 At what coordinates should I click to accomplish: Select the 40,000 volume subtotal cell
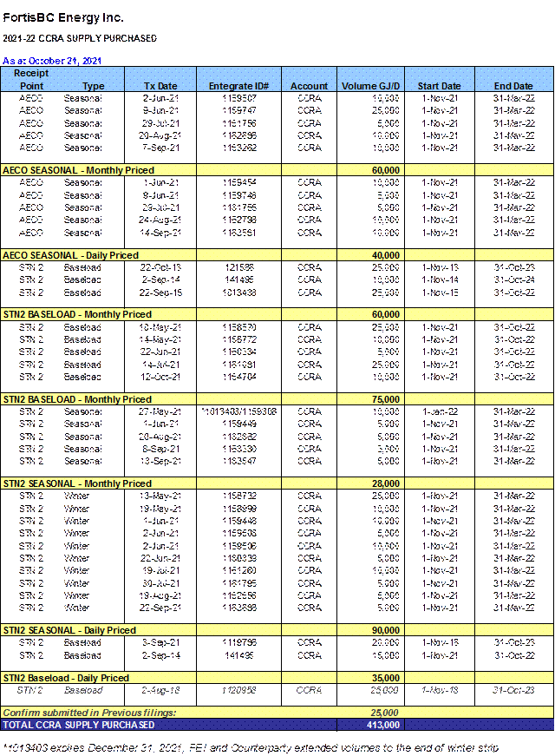(386, 255)
